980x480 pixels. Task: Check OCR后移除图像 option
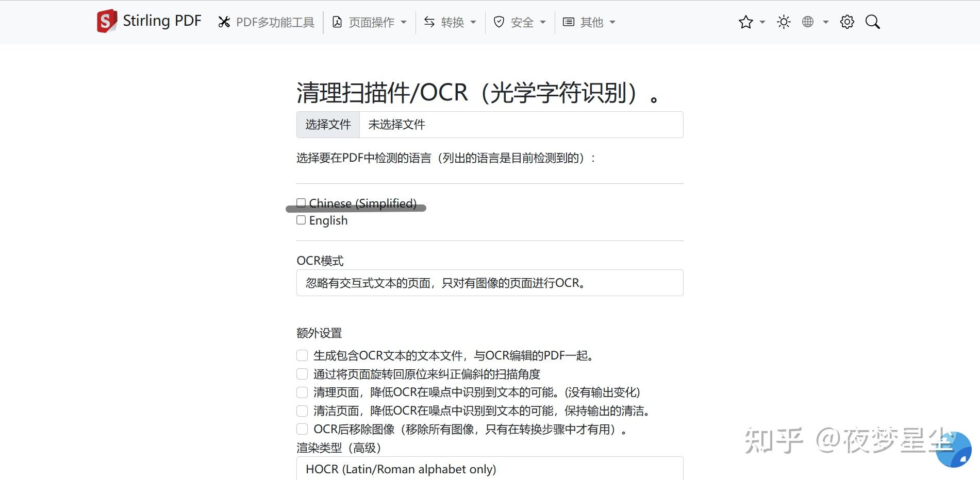(302, 429)
